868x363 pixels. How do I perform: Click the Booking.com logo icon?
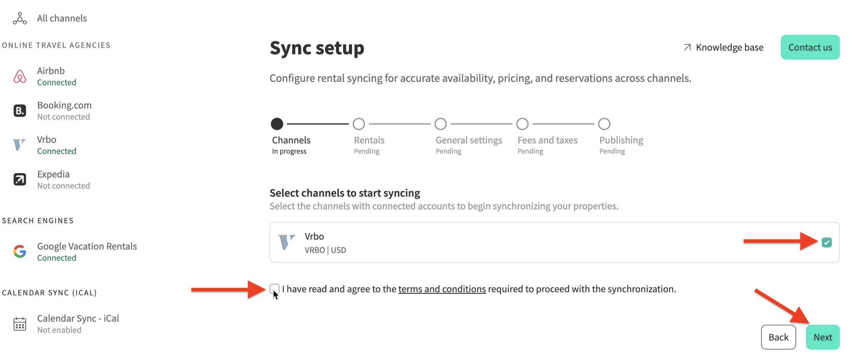(x=20, y=111)
